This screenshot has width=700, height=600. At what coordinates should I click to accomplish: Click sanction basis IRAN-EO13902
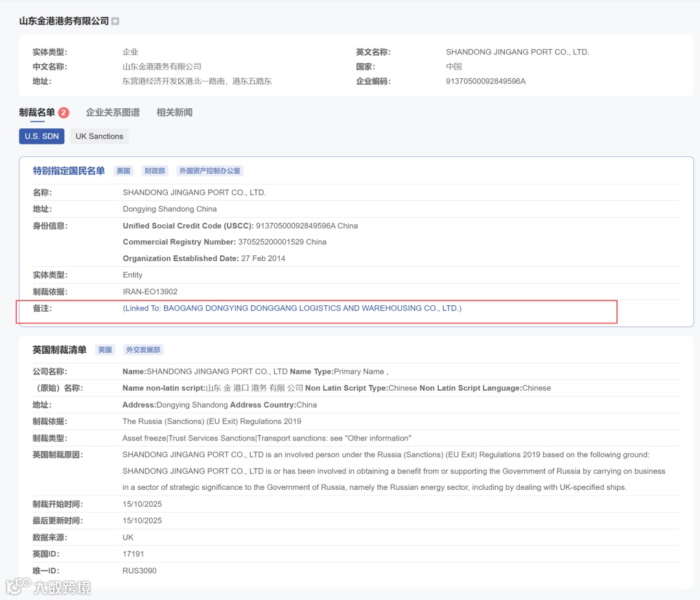pos(150,292)
